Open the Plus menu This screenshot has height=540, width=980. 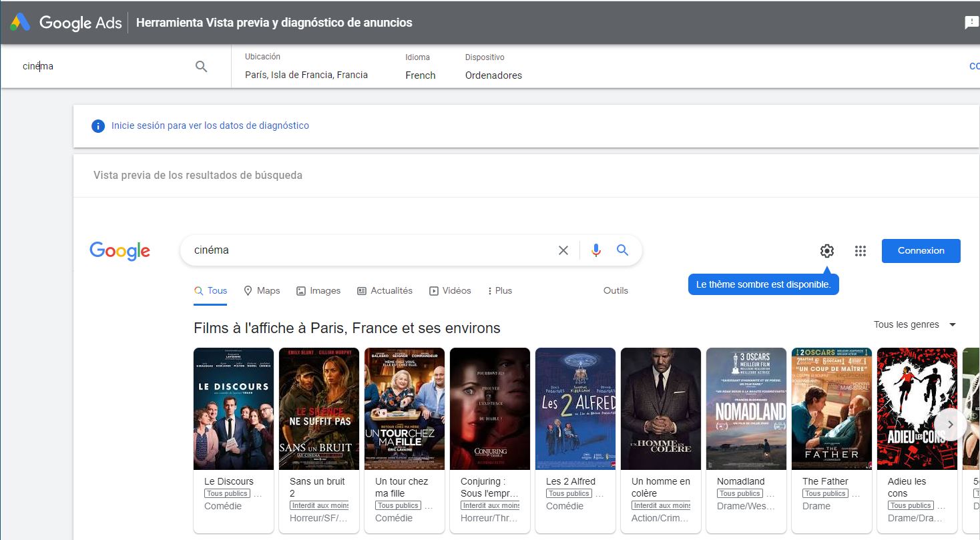point(500,291)
